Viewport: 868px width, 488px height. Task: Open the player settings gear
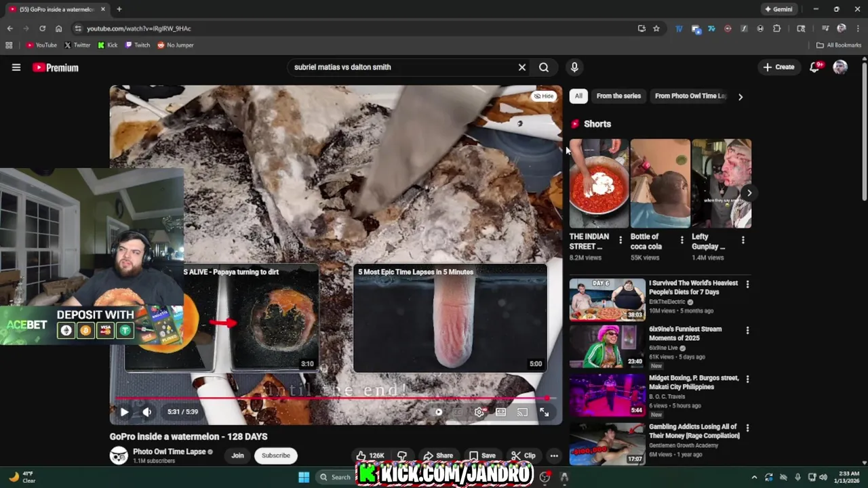tap(479, 412)
